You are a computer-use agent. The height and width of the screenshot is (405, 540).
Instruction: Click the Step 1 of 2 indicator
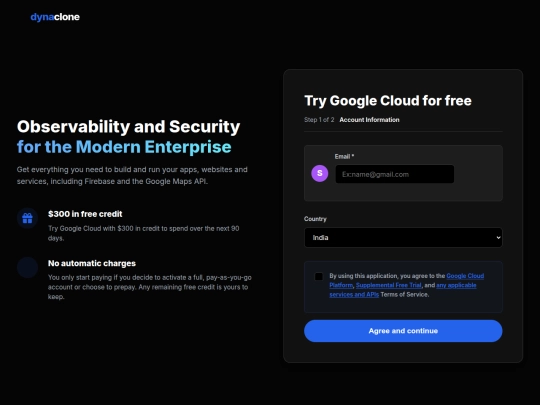pyautogui.click(x=319, y=120)
